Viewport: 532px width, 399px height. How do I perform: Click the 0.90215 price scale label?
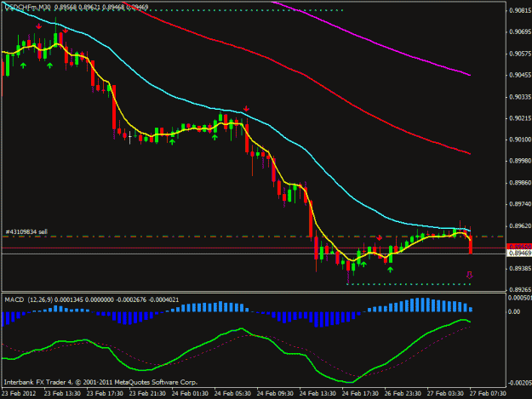(520, 118)
